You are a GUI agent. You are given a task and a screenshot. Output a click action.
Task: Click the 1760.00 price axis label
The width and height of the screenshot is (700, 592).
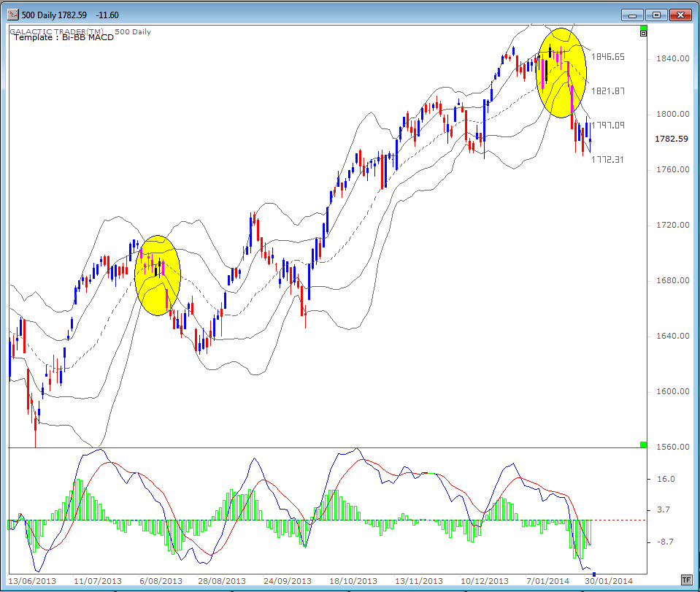coord(672,169)
